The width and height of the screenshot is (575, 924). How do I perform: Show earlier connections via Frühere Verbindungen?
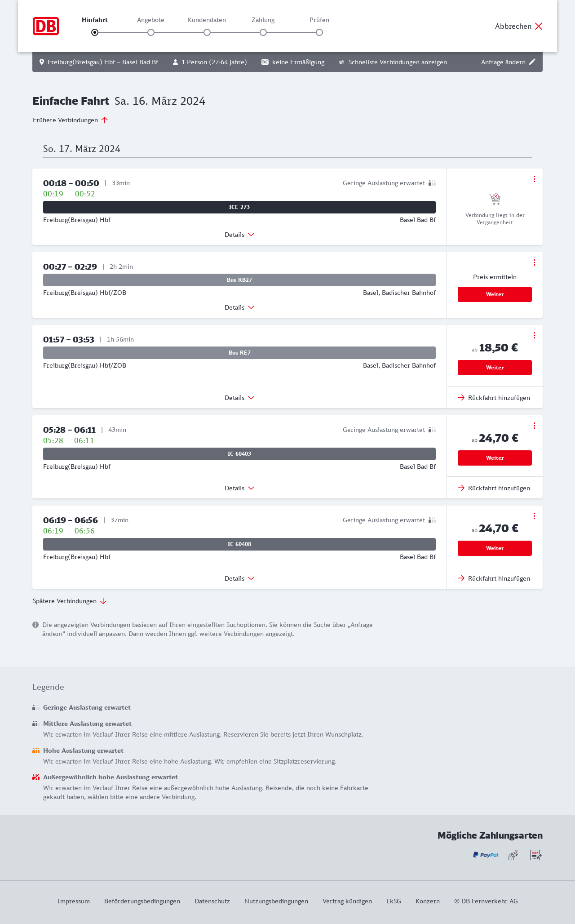(71, 120)
